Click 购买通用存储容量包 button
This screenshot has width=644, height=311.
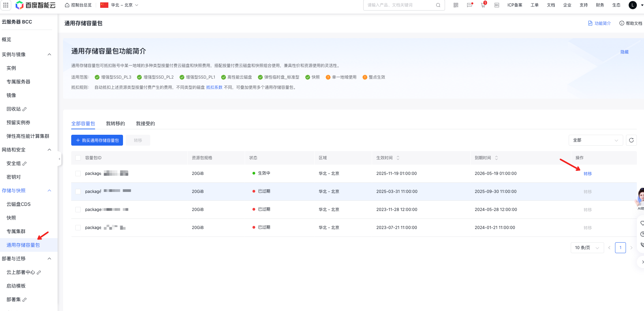click(97, 140)
